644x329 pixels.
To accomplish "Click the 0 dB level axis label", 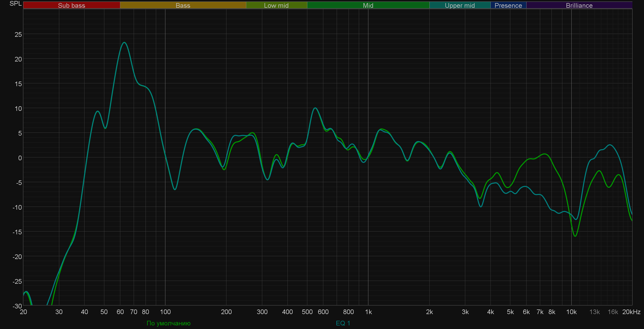I will click(x=20, y=158).
